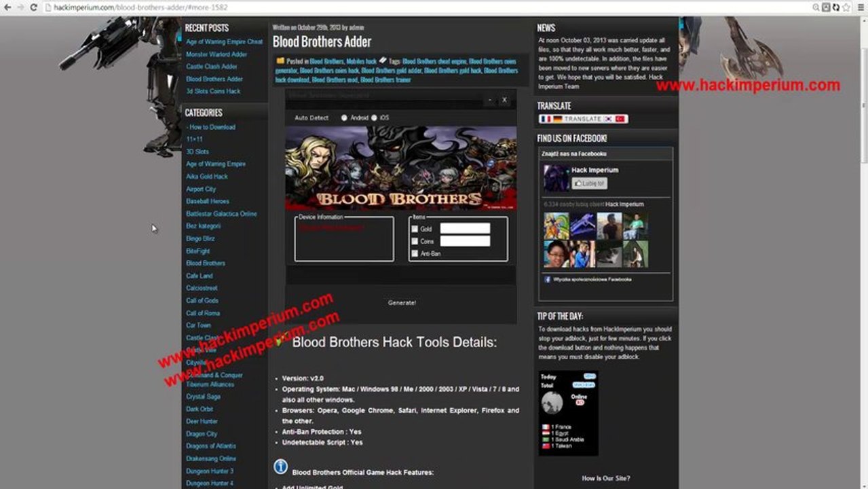This screenshot has height=489, width=868.
Task: Click the circular arrows extension icon
Action: point(836,7)
